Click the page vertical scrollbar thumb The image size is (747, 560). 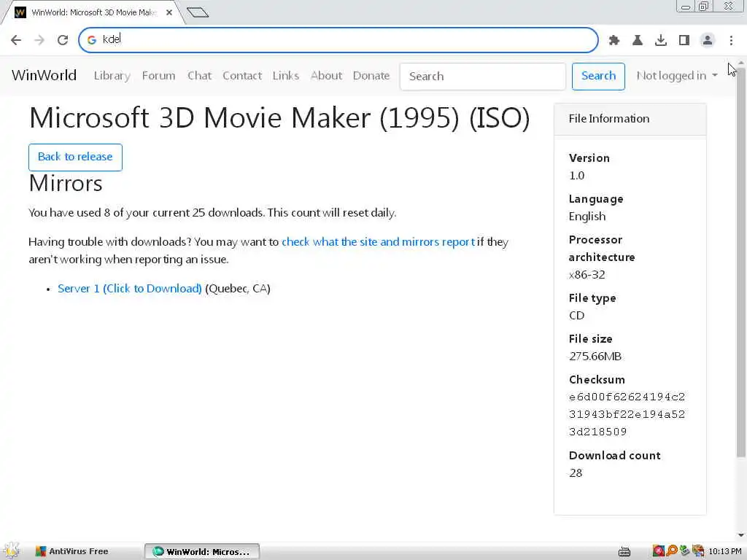click(x=741, y=262)
